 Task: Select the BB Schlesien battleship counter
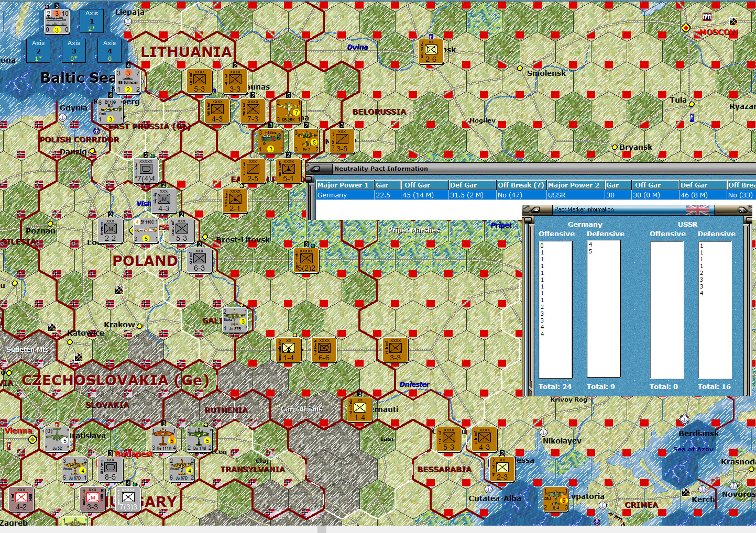(128, 81)
